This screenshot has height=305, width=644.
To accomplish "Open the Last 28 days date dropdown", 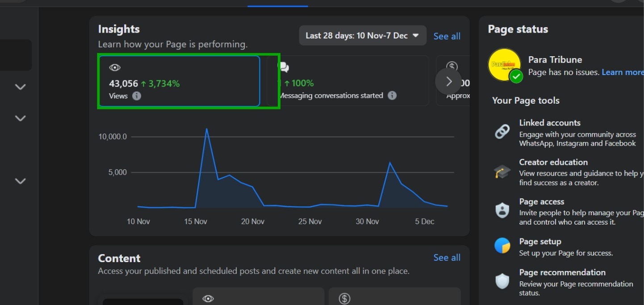I will 363,36.
